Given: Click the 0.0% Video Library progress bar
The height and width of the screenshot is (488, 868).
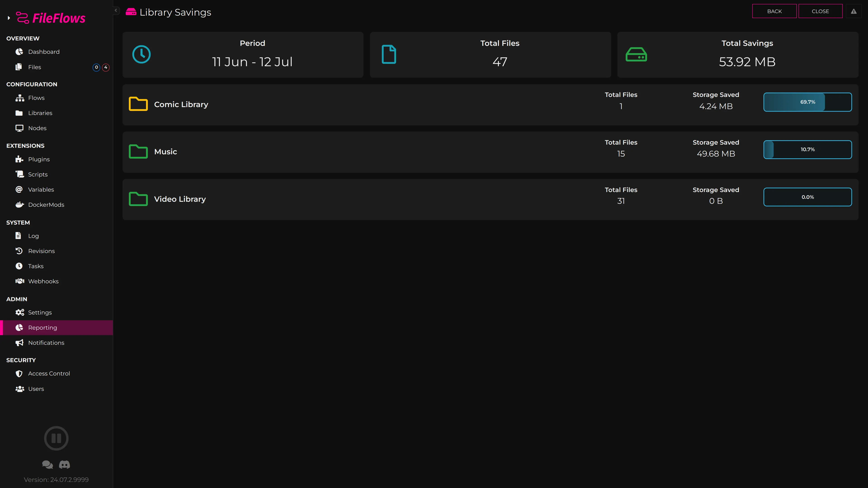Looking at the screenshot, I should (x=808, y=197).
